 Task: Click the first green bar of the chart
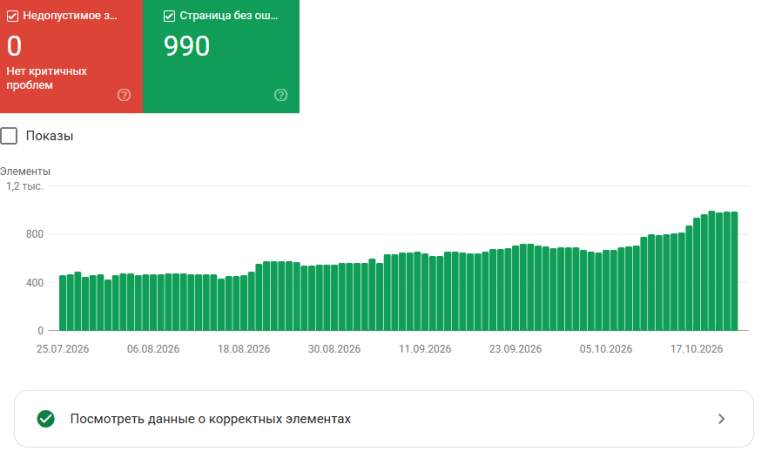pyautogui.click(x=63, y=303)
